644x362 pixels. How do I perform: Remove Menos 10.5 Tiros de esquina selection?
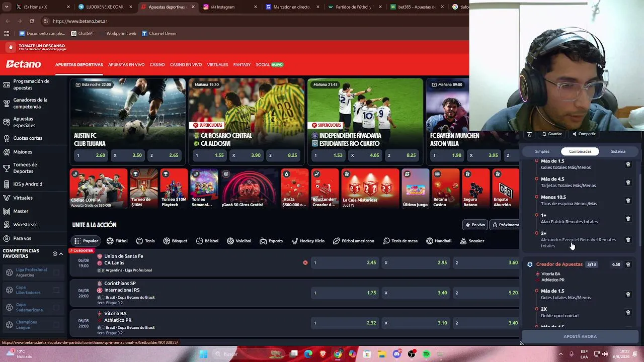(628, 201)
